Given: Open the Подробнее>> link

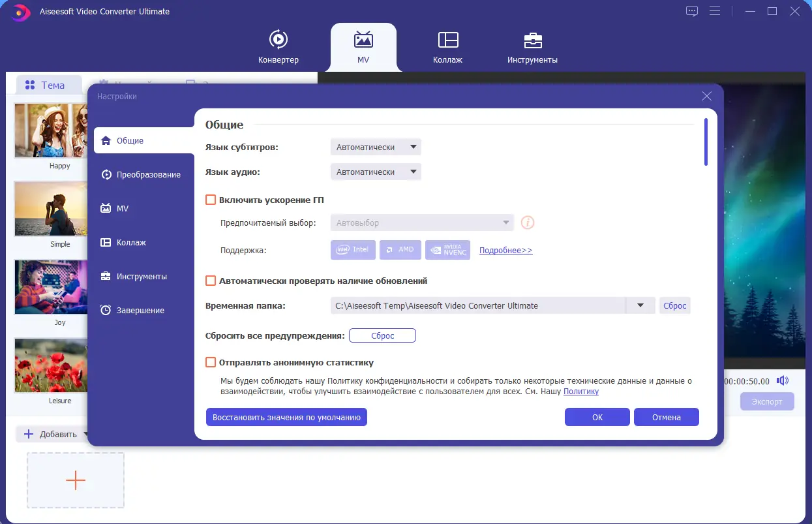Looking at the screenshot, I should (x=506, y=250).
